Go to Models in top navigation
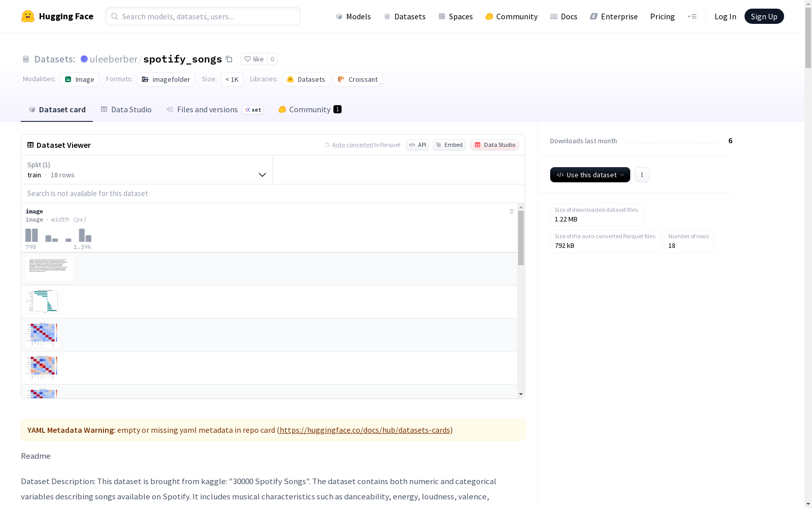The height and width of the screenshot is (508, 812). (353, 16)
